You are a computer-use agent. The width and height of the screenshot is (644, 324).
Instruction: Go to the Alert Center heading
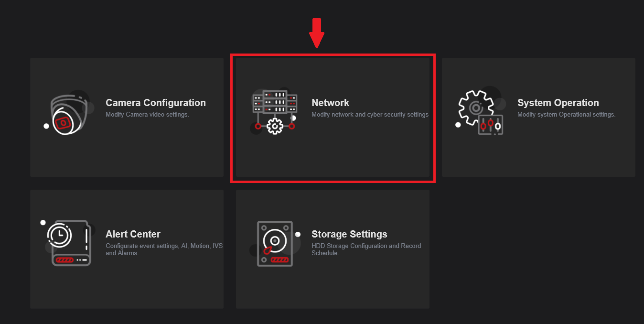point(133,234)
